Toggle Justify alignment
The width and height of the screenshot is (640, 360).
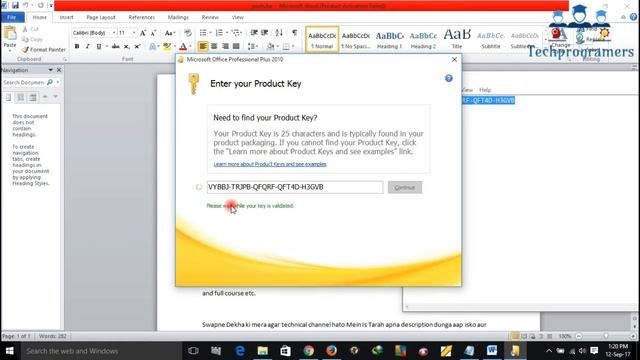[236, 47]
